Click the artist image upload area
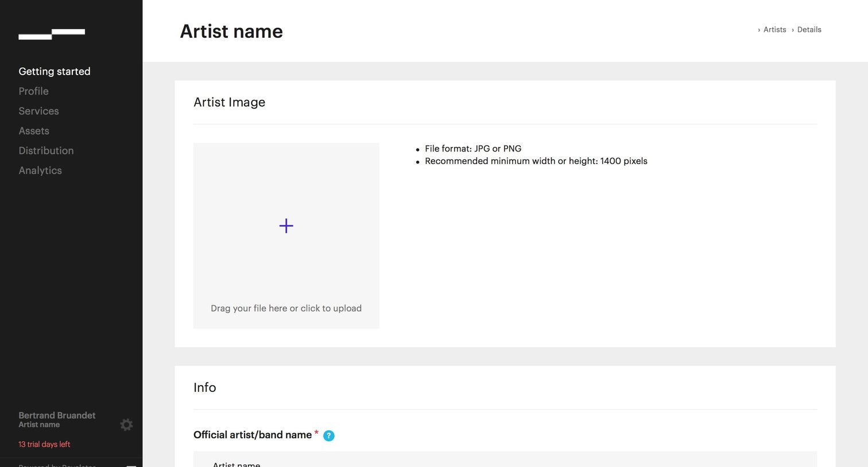 coord(286,236)
